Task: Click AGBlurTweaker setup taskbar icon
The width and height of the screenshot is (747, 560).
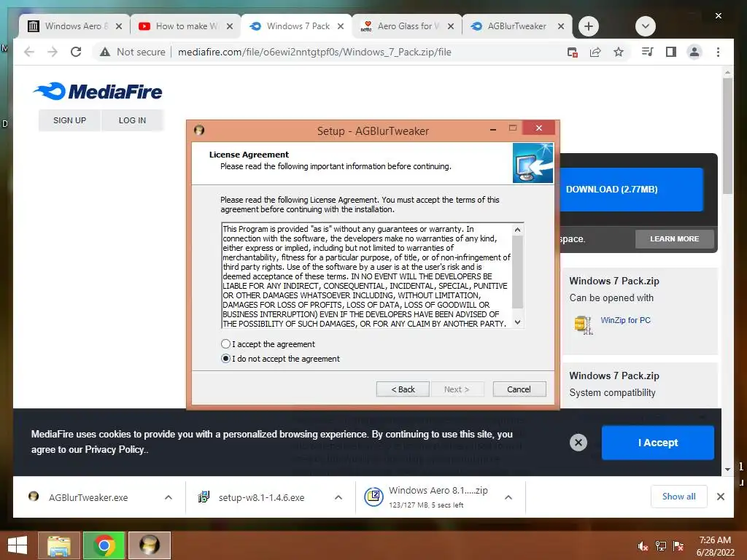Action: (x=149, y=545)
